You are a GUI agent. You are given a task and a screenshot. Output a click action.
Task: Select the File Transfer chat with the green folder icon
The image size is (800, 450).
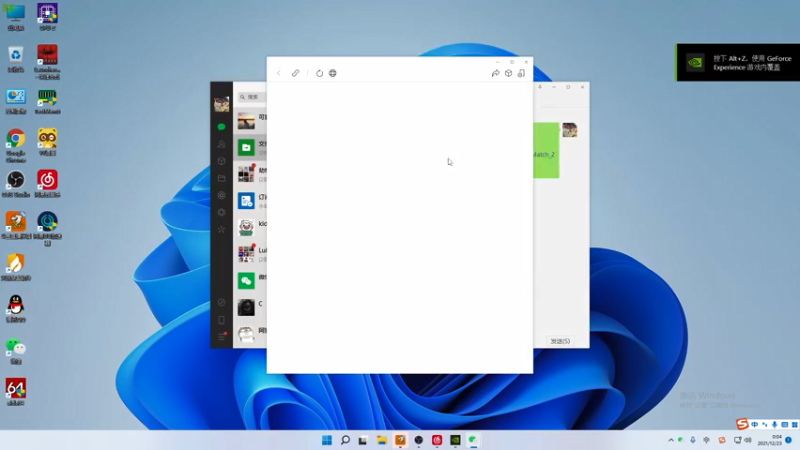point(250,147)
